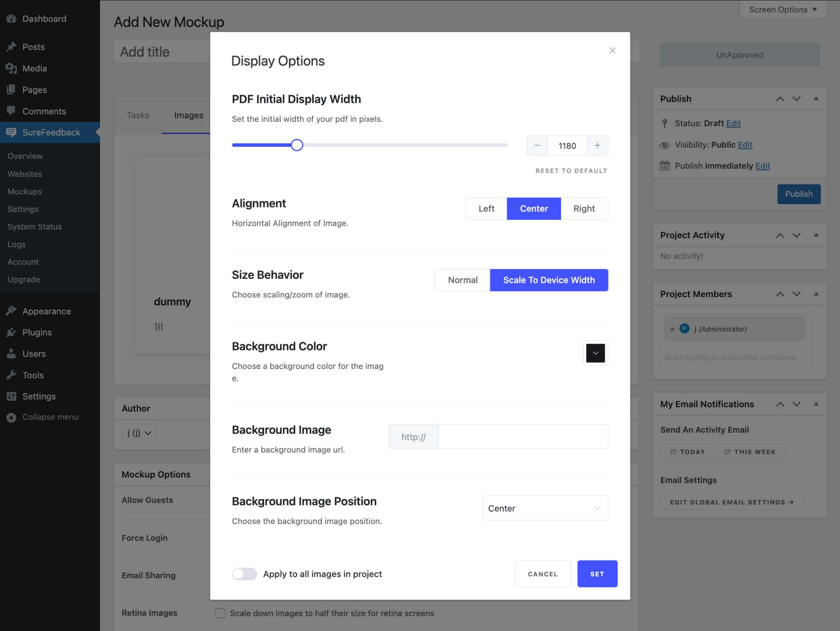Click the Plugins plug icon
Image resolution: width=840 pixels, height=631 pixels.
click(x=12, y=332)
